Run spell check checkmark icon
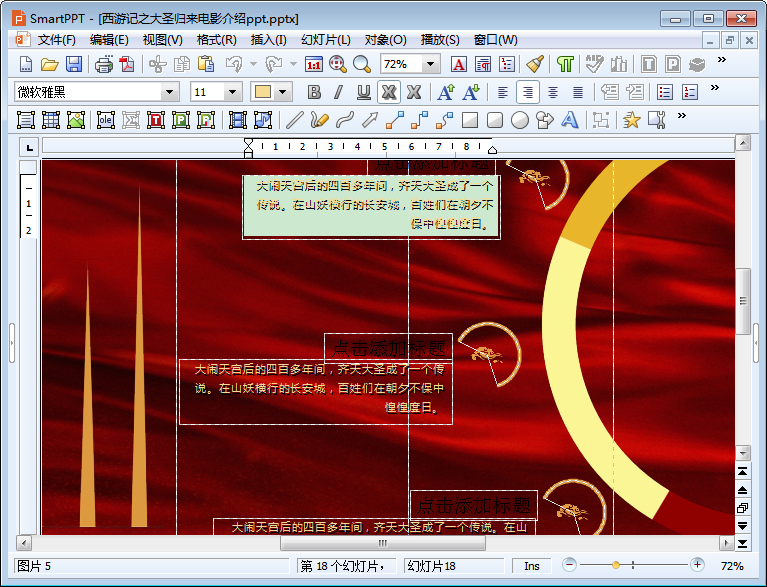This screenshot has height=587, width=767. (594, 64)
